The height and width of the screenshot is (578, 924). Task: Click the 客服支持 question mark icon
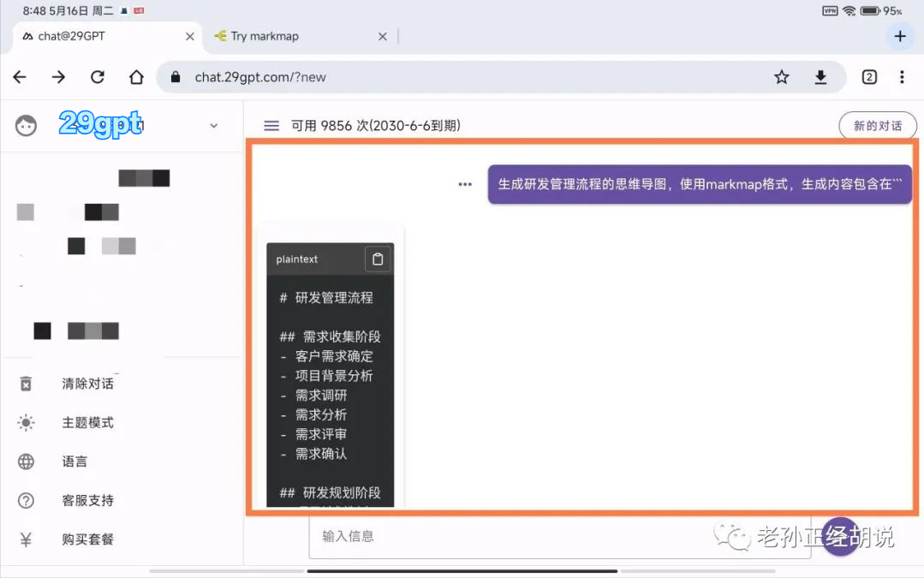pyautogui.click(x=26, y=500)
